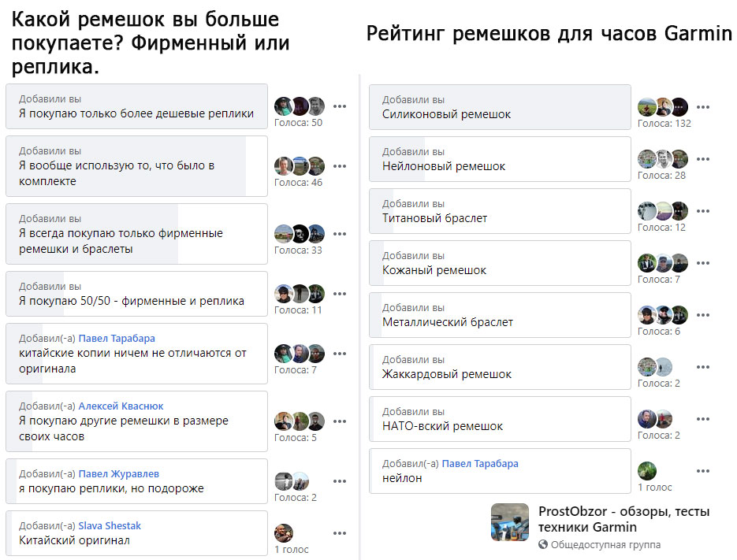Visit Slava Shestak's profile link
Image resolution: width=737 pixels, height=560 pixels.
coord(110,525)
